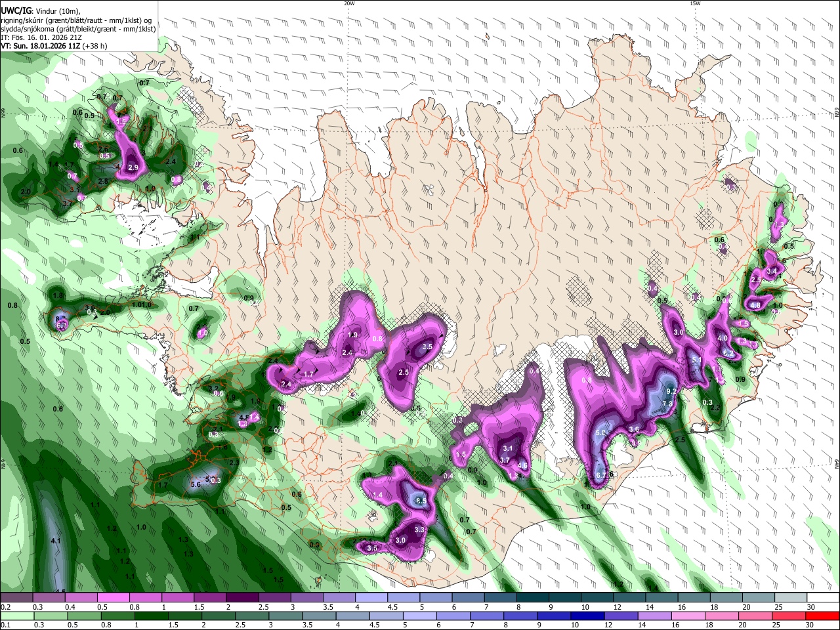840x630 pixels.
Task: Click the '9.2' snowfall maximum value
Action: (x=671, y=391)
